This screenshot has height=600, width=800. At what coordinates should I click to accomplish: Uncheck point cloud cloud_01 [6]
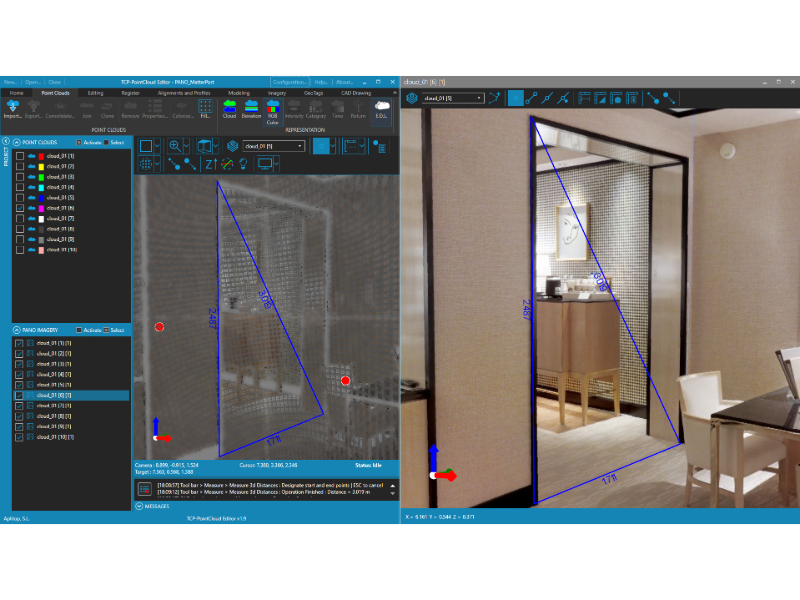pos(19,208)
